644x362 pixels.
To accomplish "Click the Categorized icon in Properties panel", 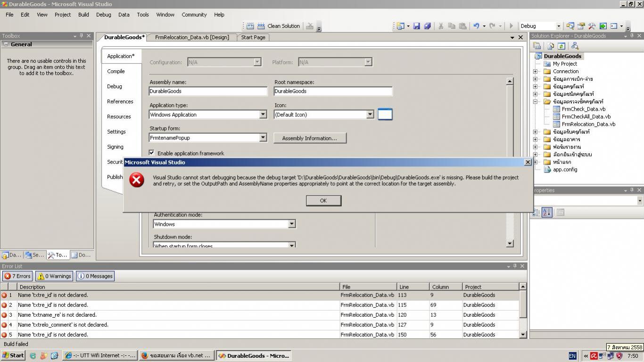I will coord(536,212).
